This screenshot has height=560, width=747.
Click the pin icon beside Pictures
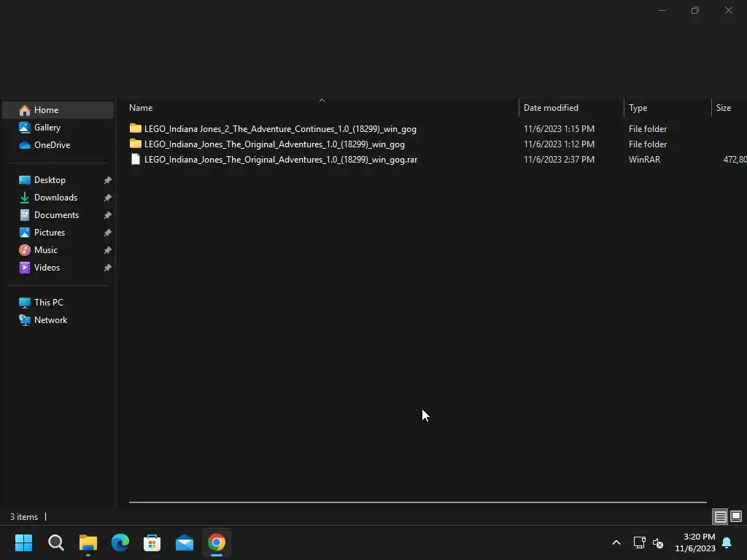(108, 233)
